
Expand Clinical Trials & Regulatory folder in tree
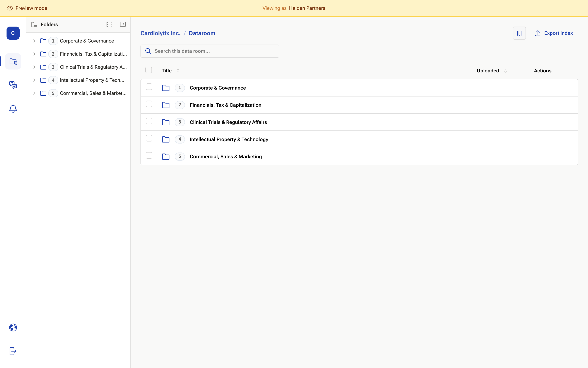click(x=34, y=67)
